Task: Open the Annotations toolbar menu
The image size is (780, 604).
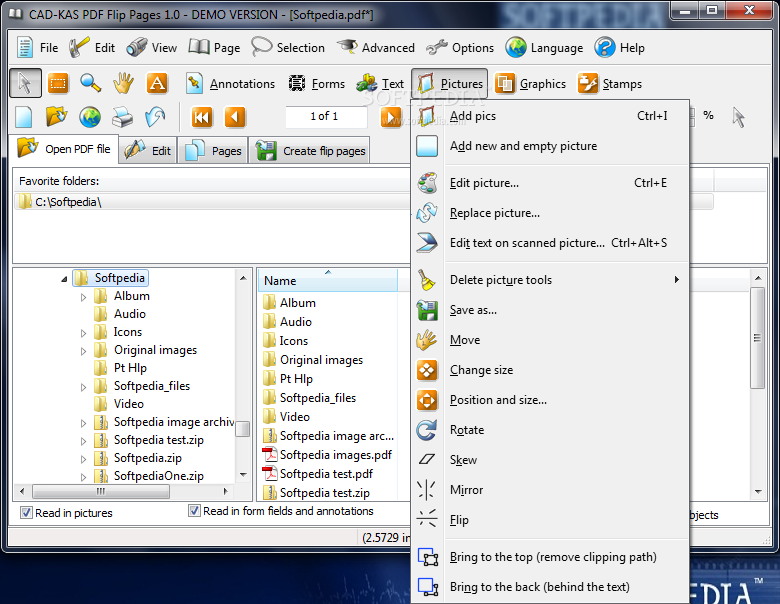Action: [230, 84]
